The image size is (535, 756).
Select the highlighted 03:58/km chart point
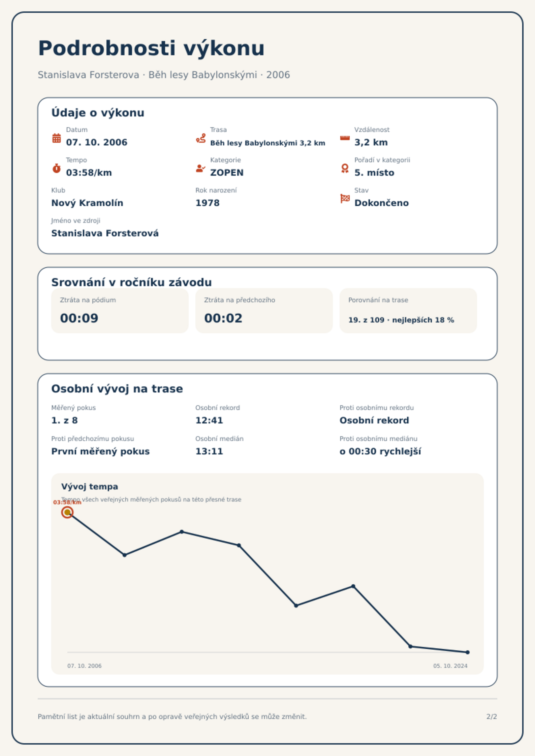[67, 512]
